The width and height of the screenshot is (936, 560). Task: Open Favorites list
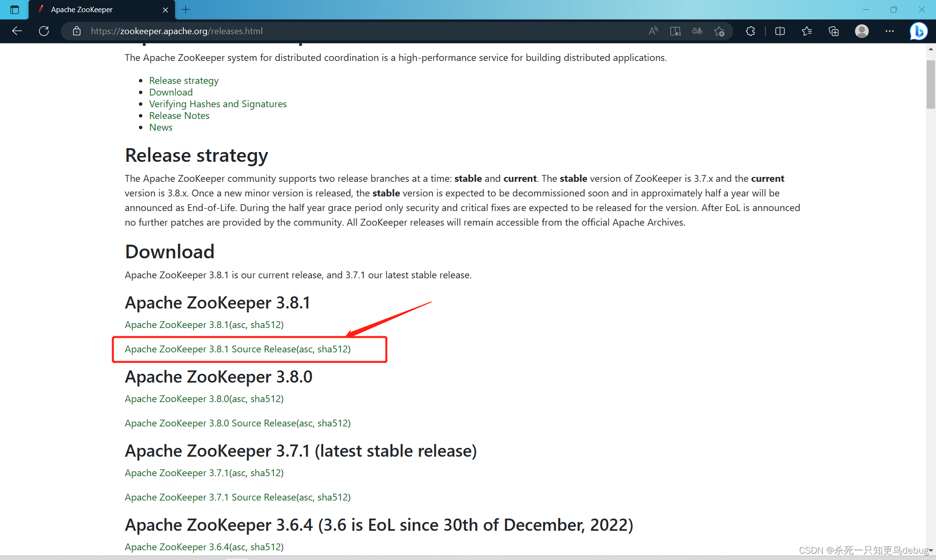tap(807, 31)
